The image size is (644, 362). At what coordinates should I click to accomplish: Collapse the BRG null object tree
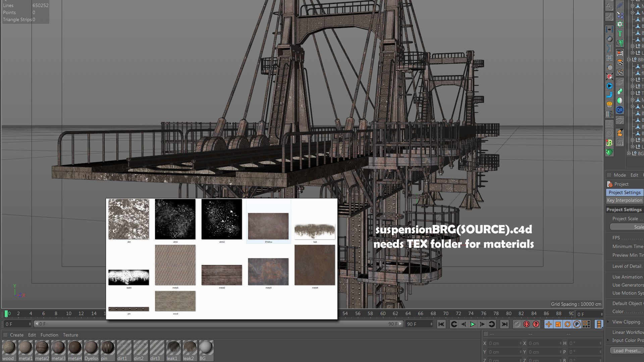tap(629, 60)
